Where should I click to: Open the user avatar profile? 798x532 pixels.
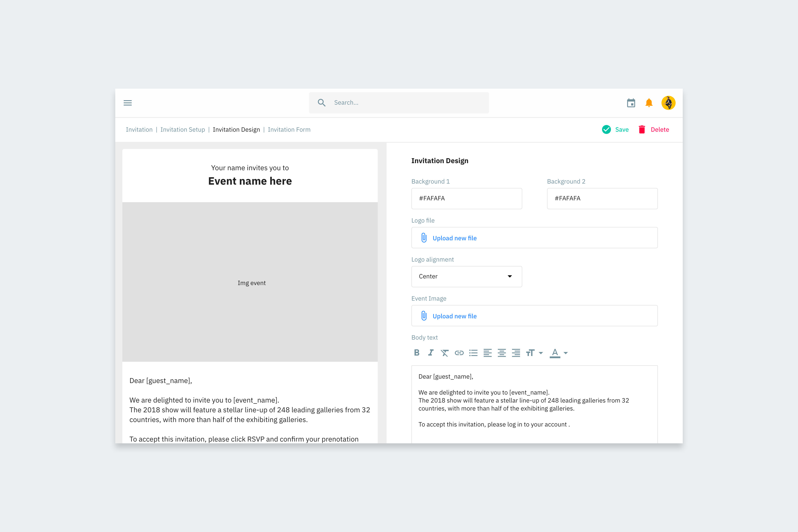[x=668, y=103]
